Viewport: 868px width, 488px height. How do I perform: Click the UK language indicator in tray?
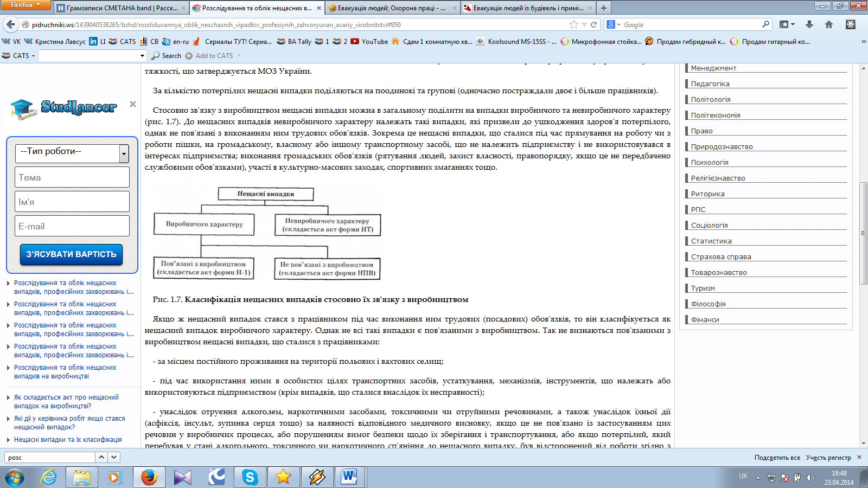(x=743, y=476)
